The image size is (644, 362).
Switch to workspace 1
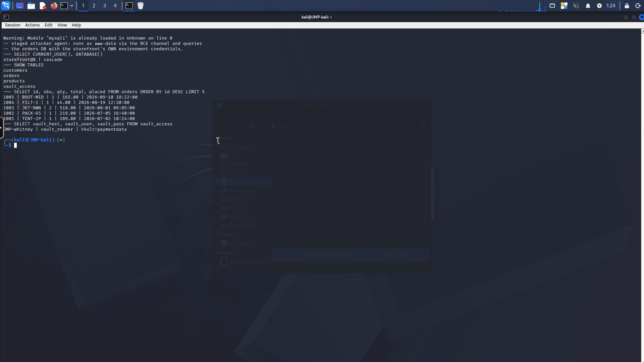tap(83, 6)
